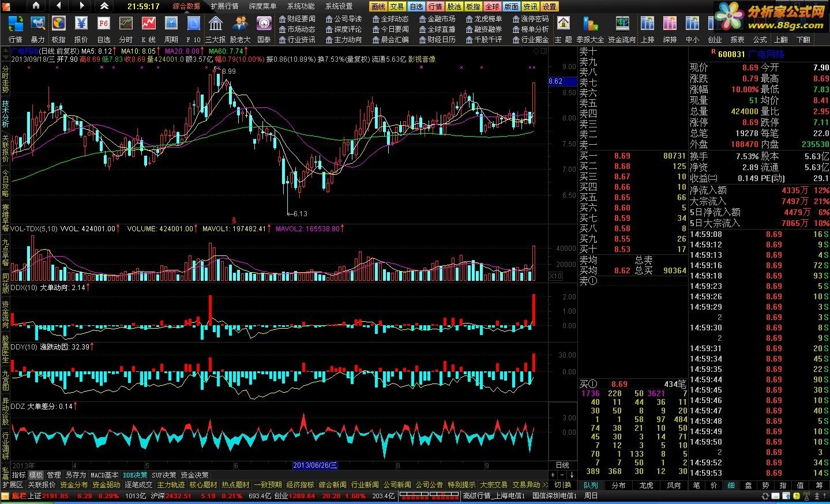
Task: Open the 主题 theme house icon
Action: [x=564, y=29]
